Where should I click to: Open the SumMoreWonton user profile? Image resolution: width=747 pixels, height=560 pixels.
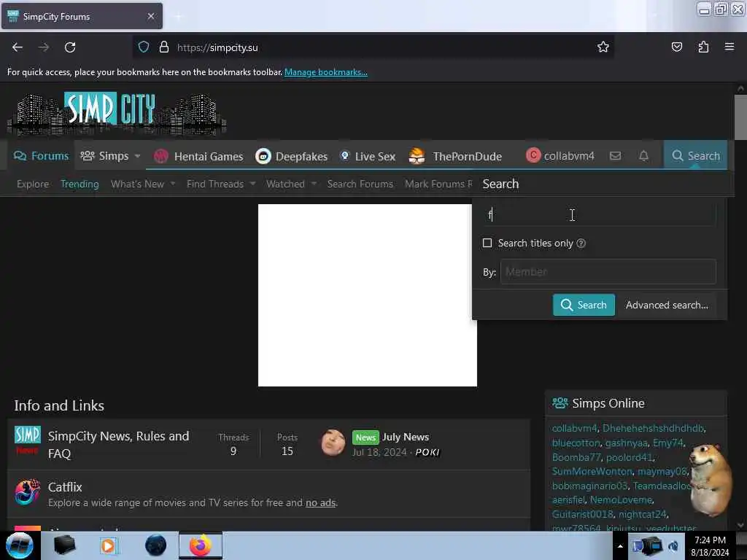(x=592, y=471)
